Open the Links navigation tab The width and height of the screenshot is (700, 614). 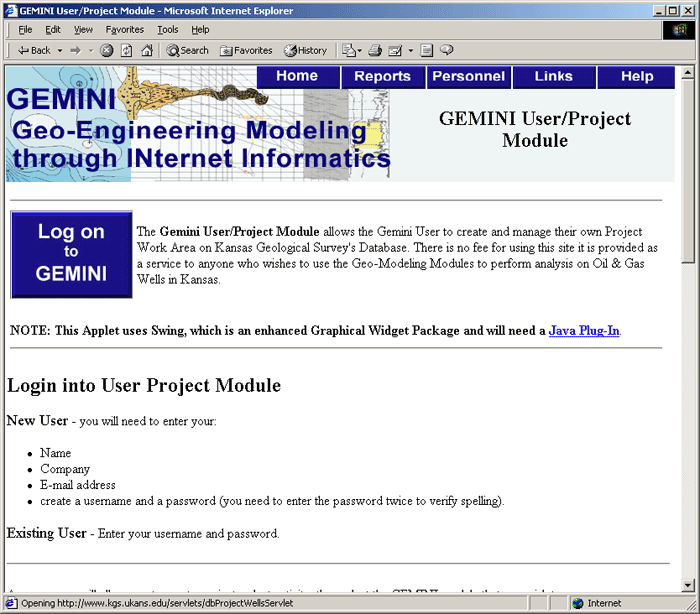[x=554, y=76]
